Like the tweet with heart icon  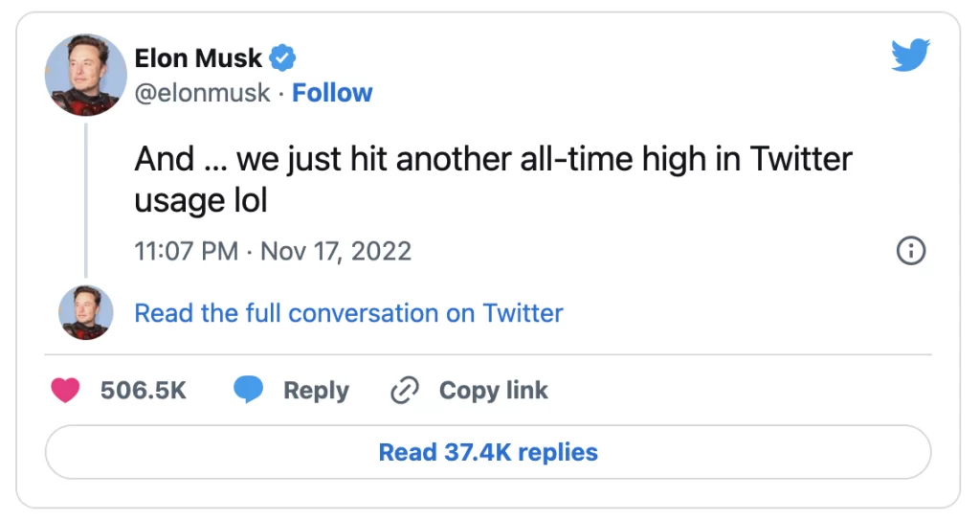[65, 391]
